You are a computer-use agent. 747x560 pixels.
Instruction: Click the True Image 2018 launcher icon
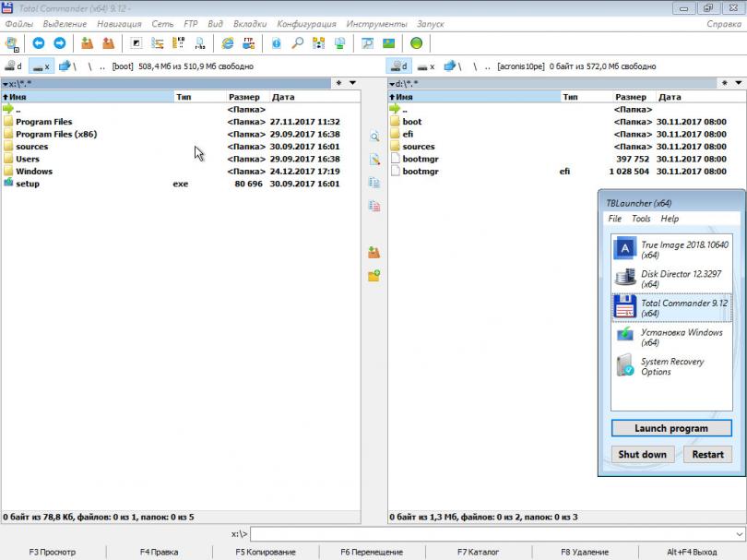click(624, 248)
